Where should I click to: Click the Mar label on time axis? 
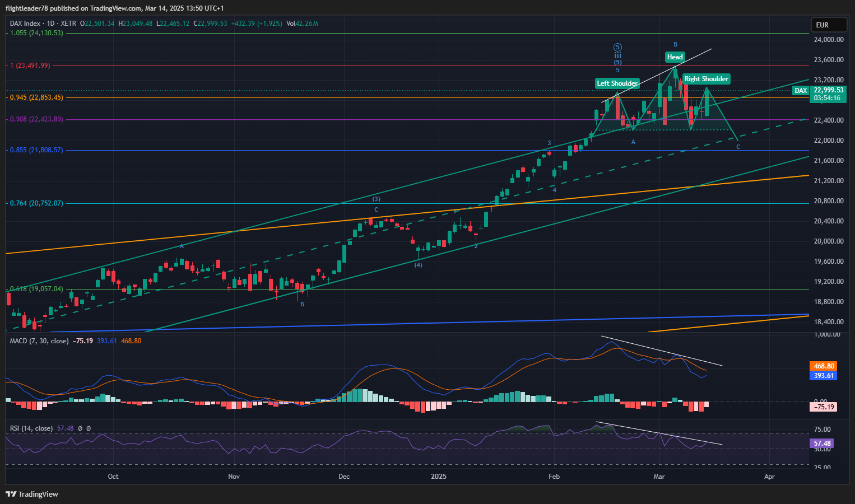(659, 477)
